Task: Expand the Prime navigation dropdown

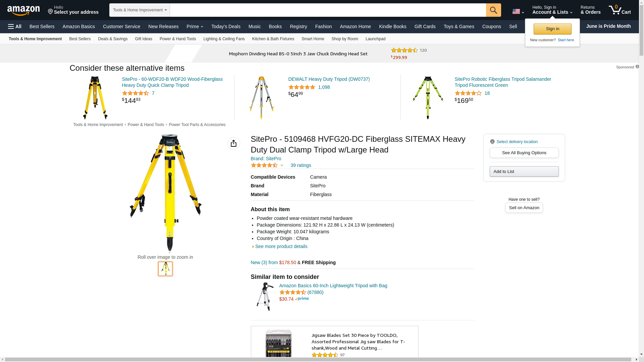Action: click(x=195, y=26)
